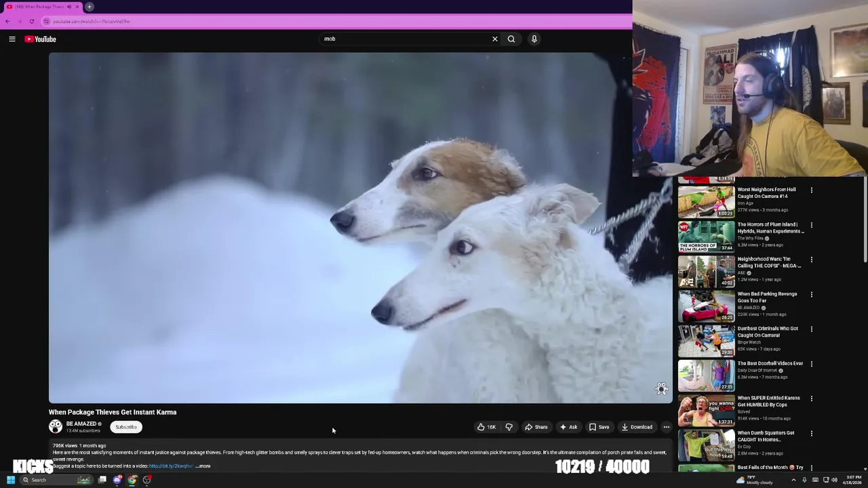Image resolution: width=868 pixels, height=488 pixels.
Task: Open options for When Bad Parking Revenge video
Action: pos(811,295)
